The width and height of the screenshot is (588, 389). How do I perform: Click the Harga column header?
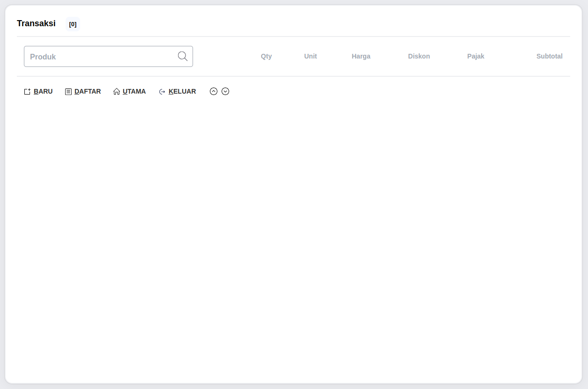pyautogui.click(x=361, y=56)
